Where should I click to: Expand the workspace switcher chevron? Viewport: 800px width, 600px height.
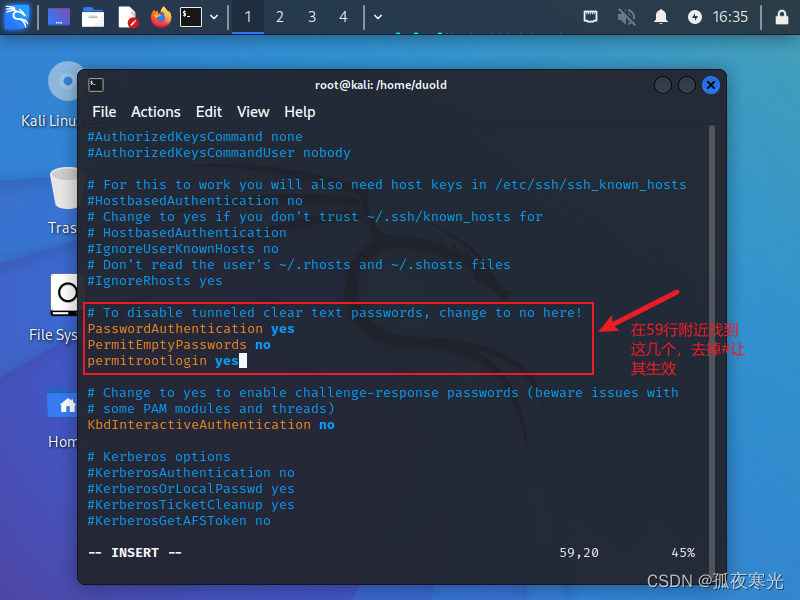click(376, 16)
